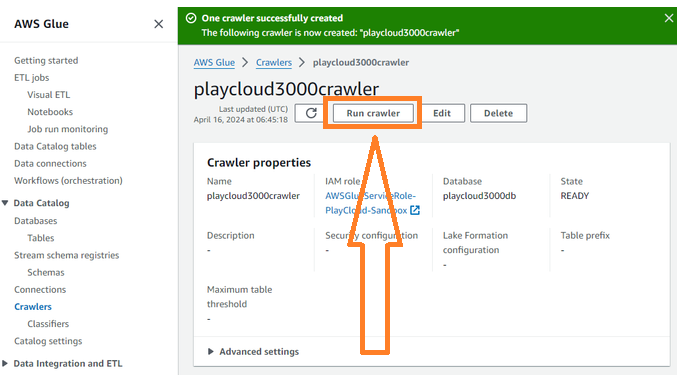Open IAM role external link icon

tap(415, 210)
